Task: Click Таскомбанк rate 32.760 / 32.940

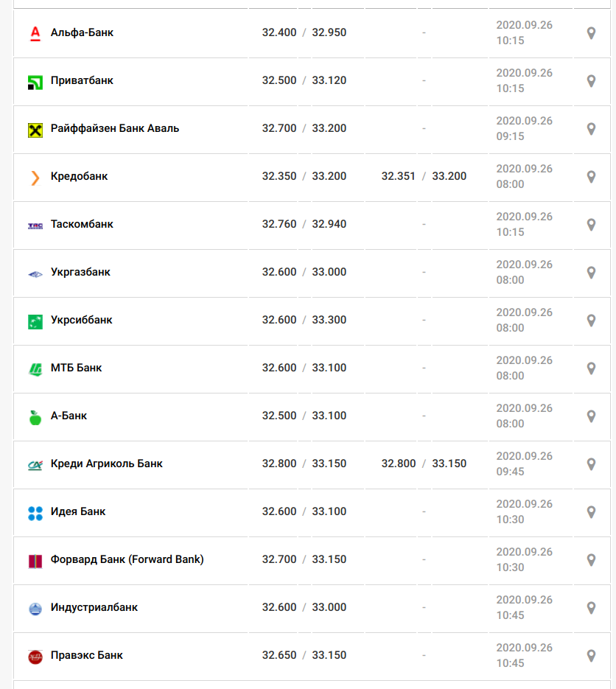Action: coord(304,224)
